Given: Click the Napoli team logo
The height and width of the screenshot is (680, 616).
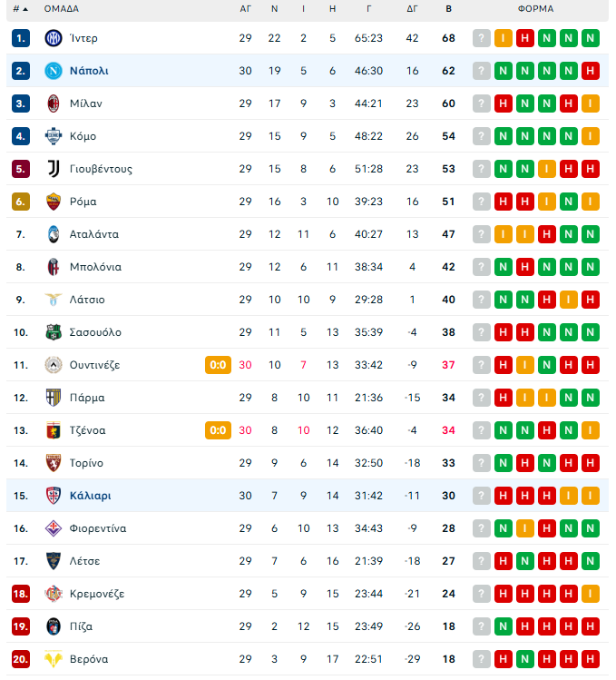Looking at the screenshot, I should [x=53, y=71].
